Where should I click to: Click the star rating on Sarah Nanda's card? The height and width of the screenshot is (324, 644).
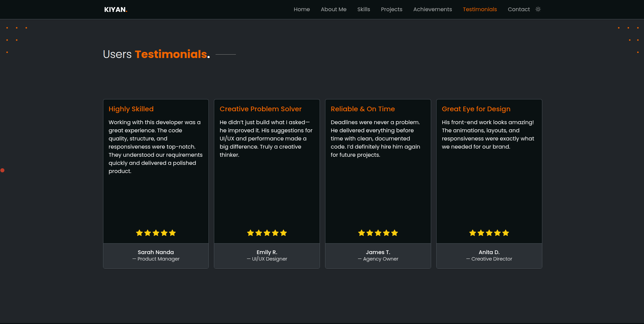click(156, 233)
